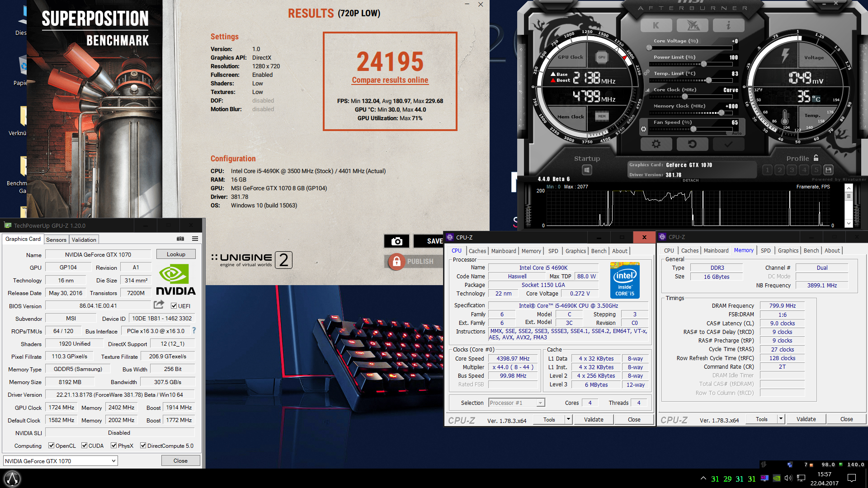Click the Lookup button in GPU-Z
The image size is (868, 488).
(x=176, y=254)
